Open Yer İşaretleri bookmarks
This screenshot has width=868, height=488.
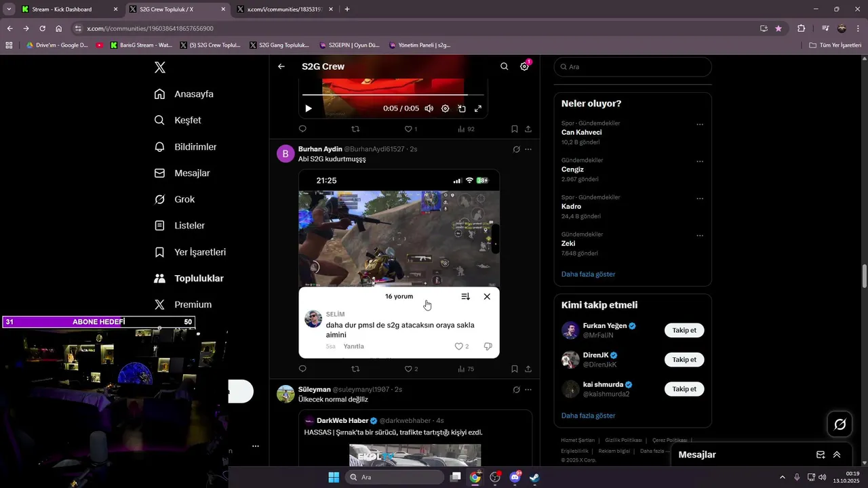coord(190,252)
